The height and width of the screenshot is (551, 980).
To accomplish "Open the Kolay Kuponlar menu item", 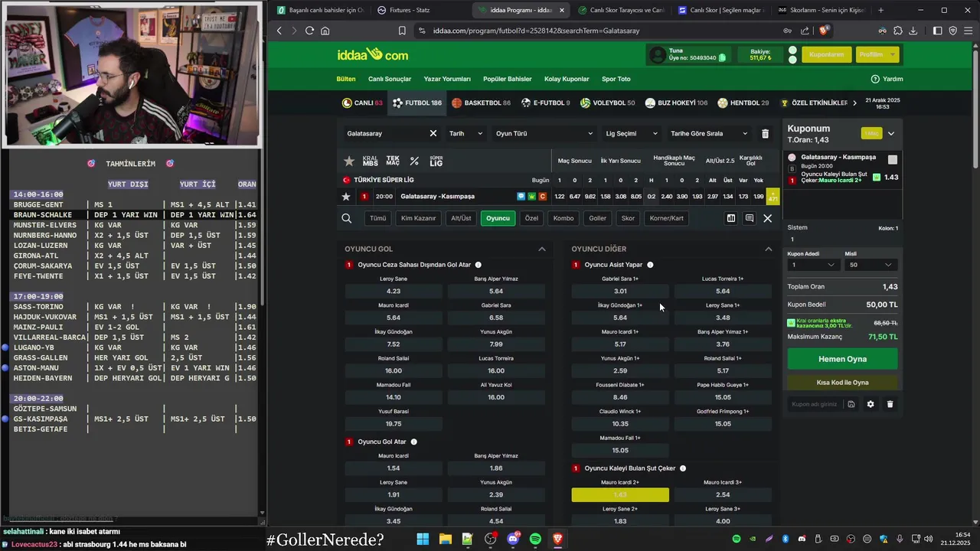I will 567,79.
